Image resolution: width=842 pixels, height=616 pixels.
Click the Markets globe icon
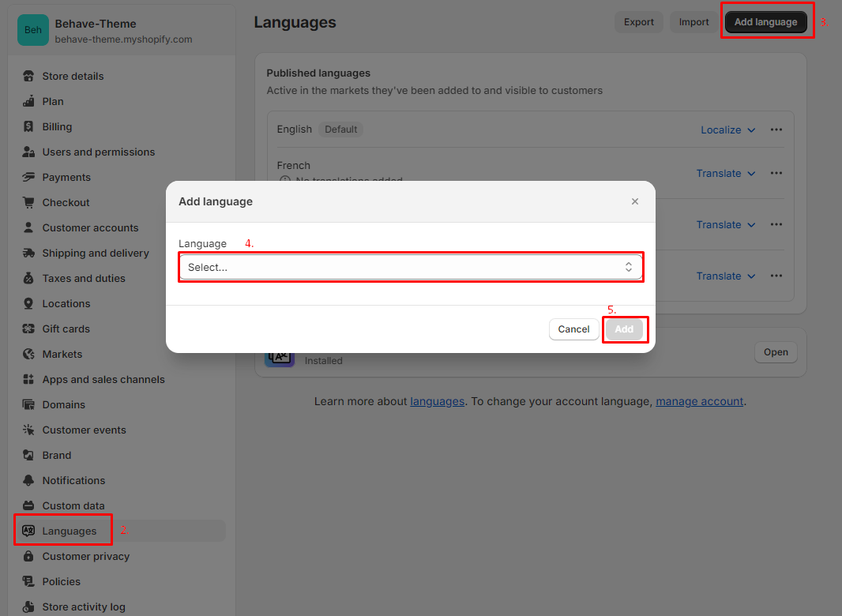pyautogui.click(x=28, y=354)
